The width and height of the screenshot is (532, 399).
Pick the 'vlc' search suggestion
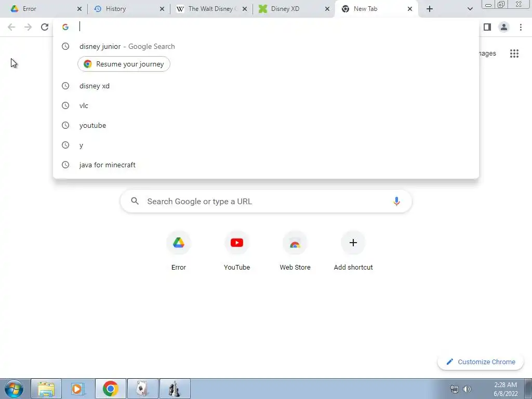266,105
